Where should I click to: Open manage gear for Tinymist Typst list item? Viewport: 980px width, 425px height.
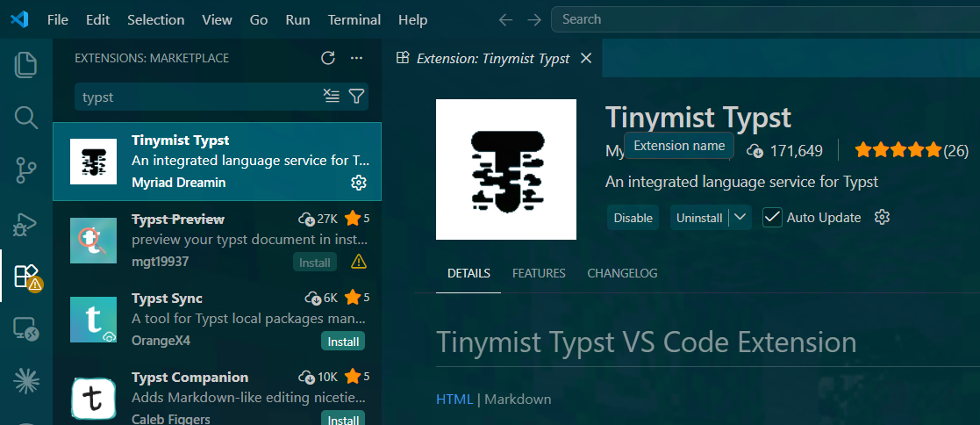(359, 183)
